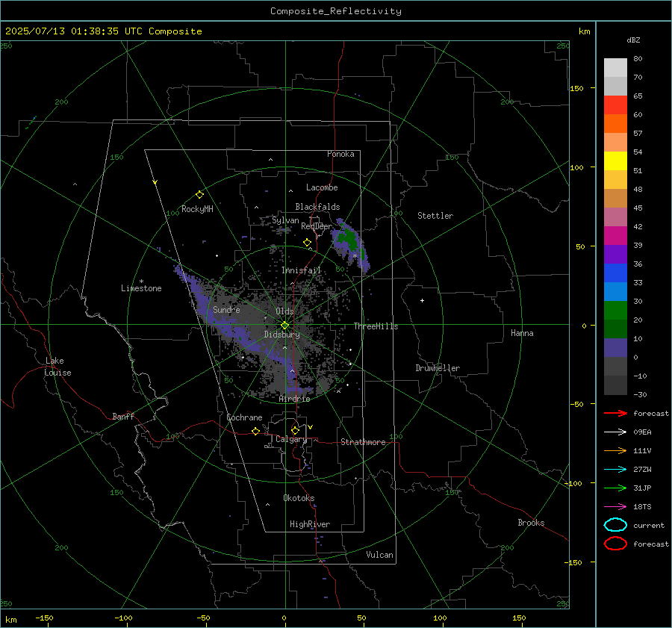Click the Didsbury city label
Image resolution: width=672 pixels, height=628 pixels.
click(x=281, y=335)
